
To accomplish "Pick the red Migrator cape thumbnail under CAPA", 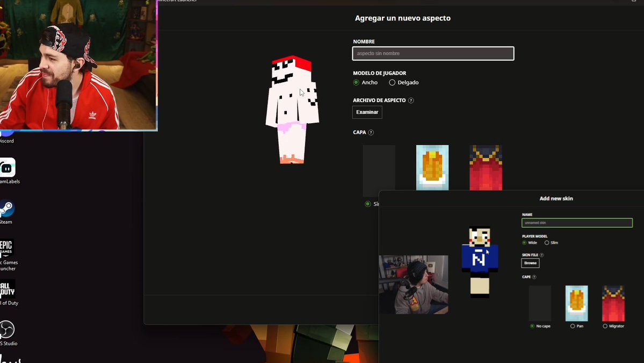I will (486, 168).
